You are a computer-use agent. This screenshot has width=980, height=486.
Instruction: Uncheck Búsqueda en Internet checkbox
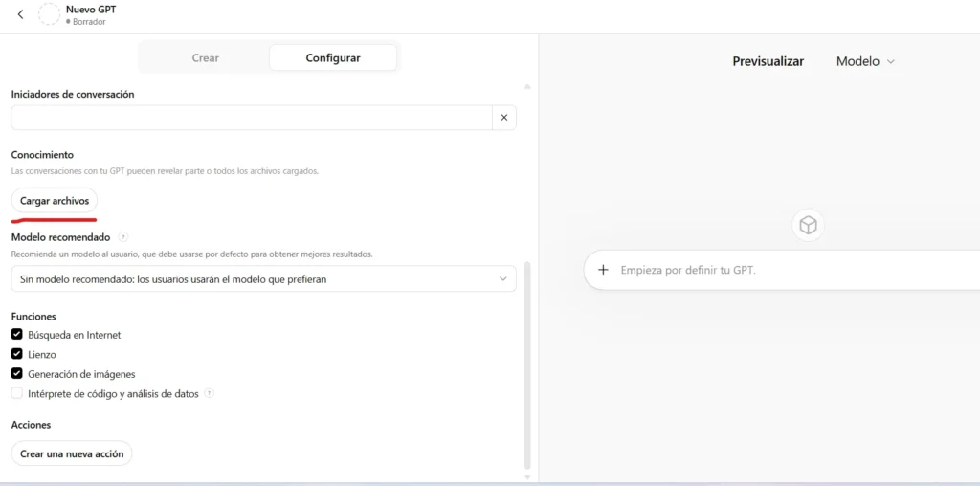(x=17, y=335)
